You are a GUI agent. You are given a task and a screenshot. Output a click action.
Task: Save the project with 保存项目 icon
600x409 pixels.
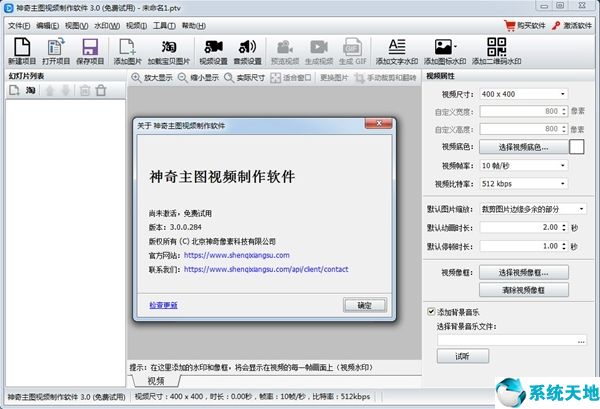coord(90,47)
